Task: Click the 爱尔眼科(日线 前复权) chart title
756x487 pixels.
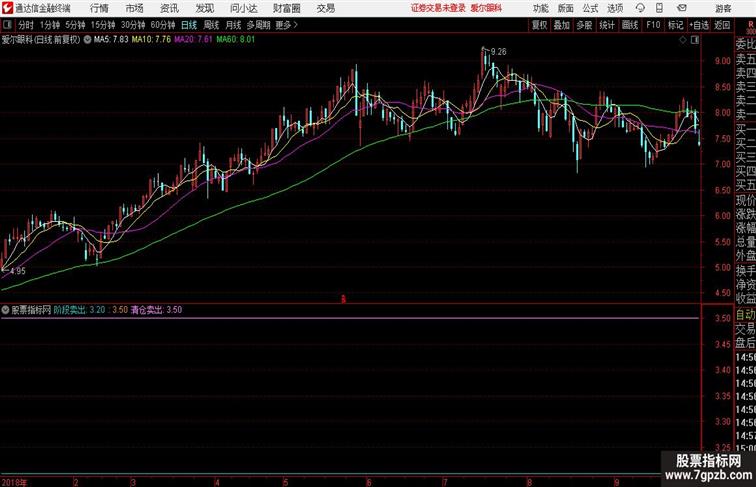Action: [x=41, y=40]
